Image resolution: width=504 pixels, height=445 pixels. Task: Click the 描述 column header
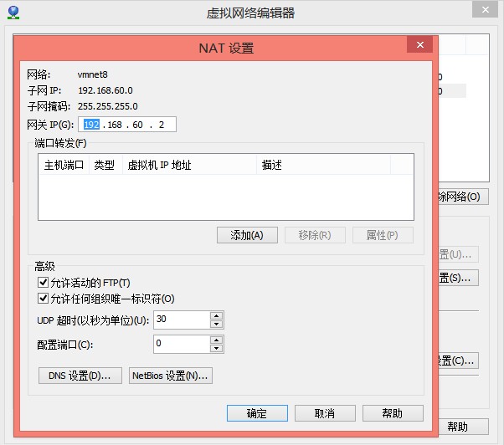(x=272, y=165)
